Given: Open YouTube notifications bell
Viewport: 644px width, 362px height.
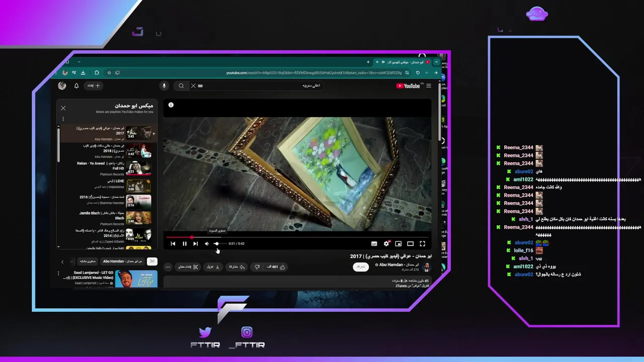Looking at the screenshot, I should pyautogui.click(x=76, y=86).
